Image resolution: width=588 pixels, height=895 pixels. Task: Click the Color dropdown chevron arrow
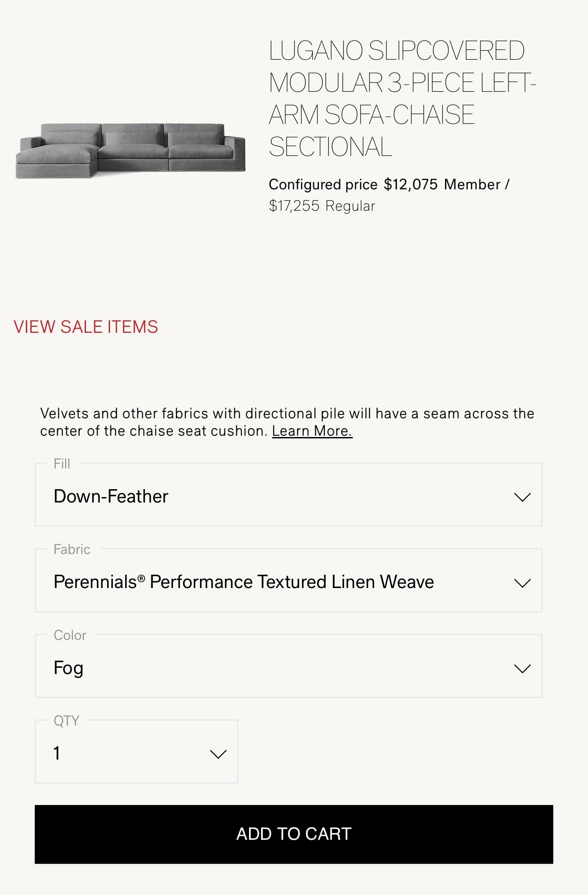click(x=522, y=668)
